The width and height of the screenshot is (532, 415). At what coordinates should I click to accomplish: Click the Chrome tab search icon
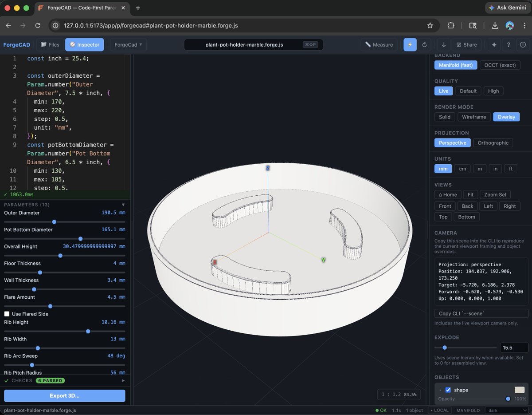point(473,26)
